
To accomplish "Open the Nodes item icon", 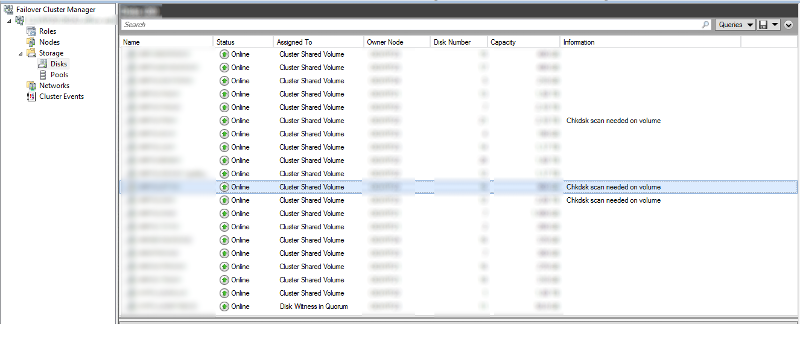I will click(31, 42).
